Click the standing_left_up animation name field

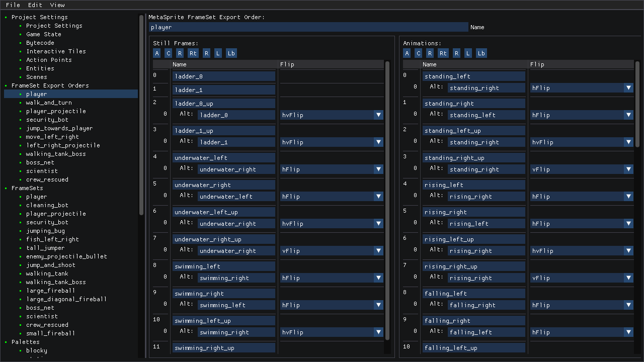point(474,130)
